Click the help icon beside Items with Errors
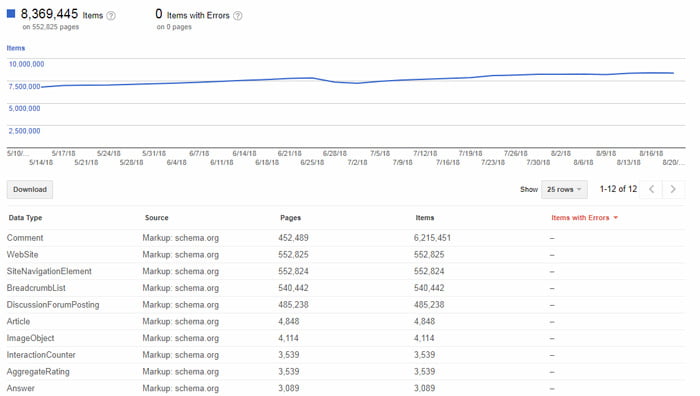This screenshot has height=396, width=700. (238, 16)
